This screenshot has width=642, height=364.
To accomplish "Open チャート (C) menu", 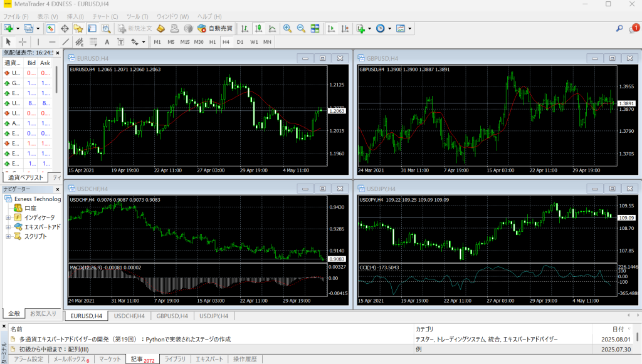I will pyautogui.click(x=105, y=16).
